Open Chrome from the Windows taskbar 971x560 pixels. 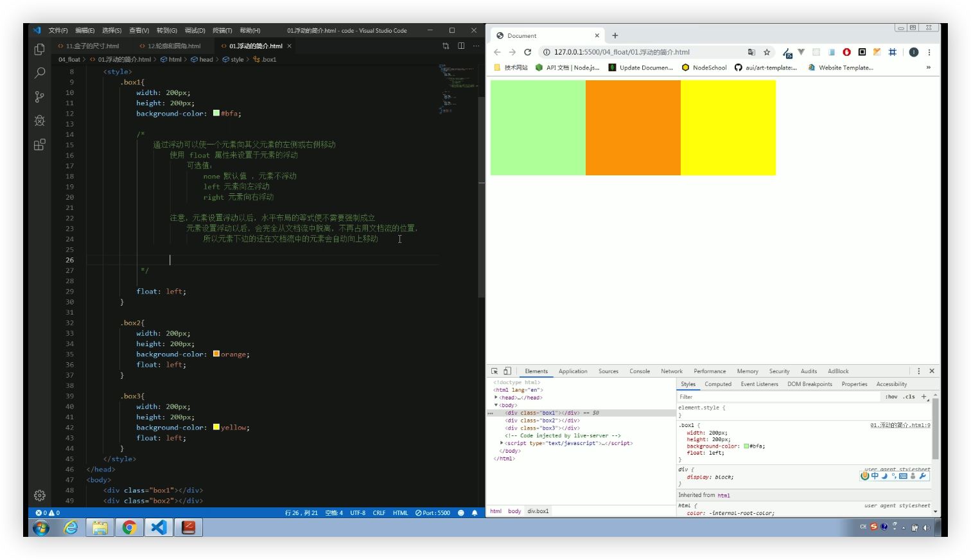tap(129, 527)
